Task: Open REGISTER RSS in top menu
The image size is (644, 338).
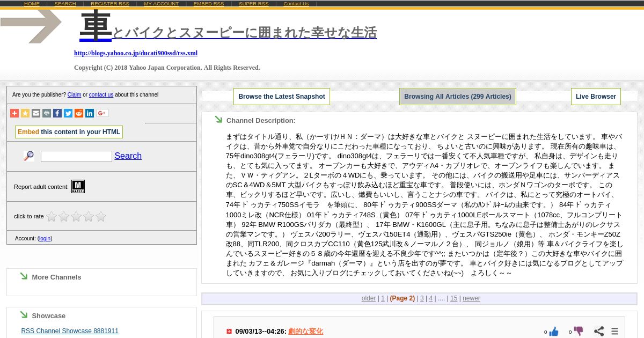Action: (x=110, y=4)
